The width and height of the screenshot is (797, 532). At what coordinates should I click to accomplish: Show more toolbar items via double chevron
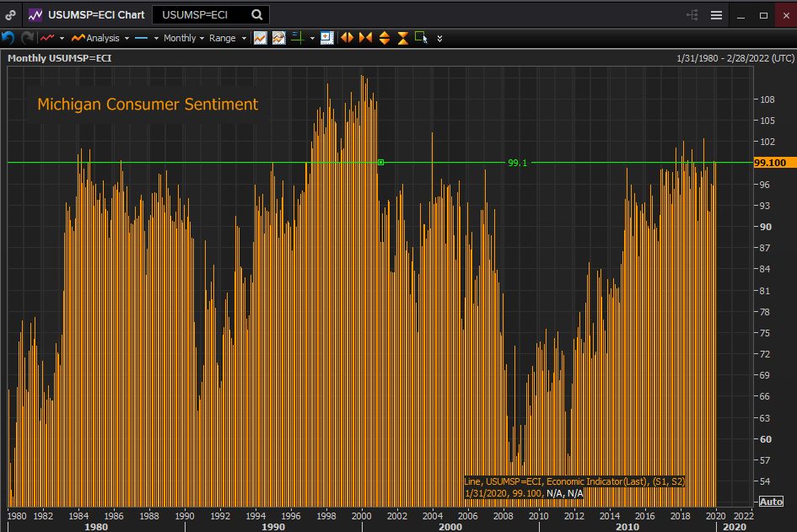click(439, 39)
